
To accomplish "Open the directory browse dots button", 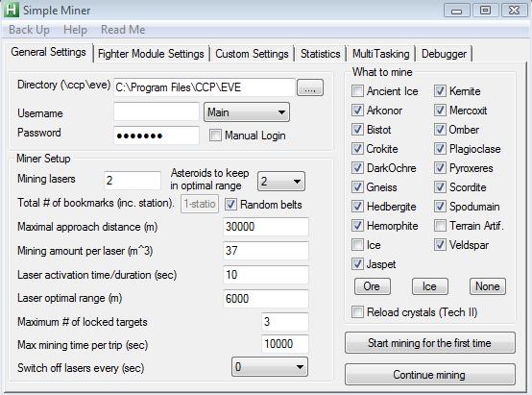I will tap(310, 87).
